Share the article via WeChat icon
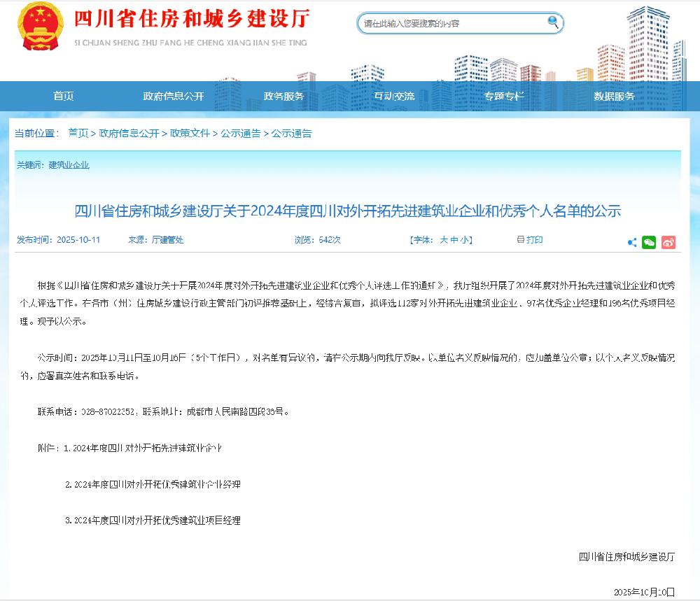This screenshot has width=700, height=601. click(x=649, y=241)
